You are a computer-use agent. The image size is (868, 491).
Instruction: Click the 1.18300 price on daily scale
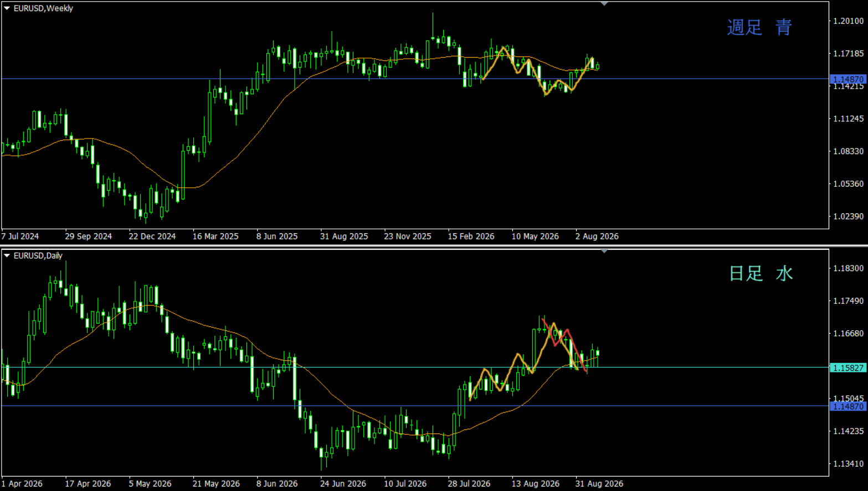tap(849, 268)
